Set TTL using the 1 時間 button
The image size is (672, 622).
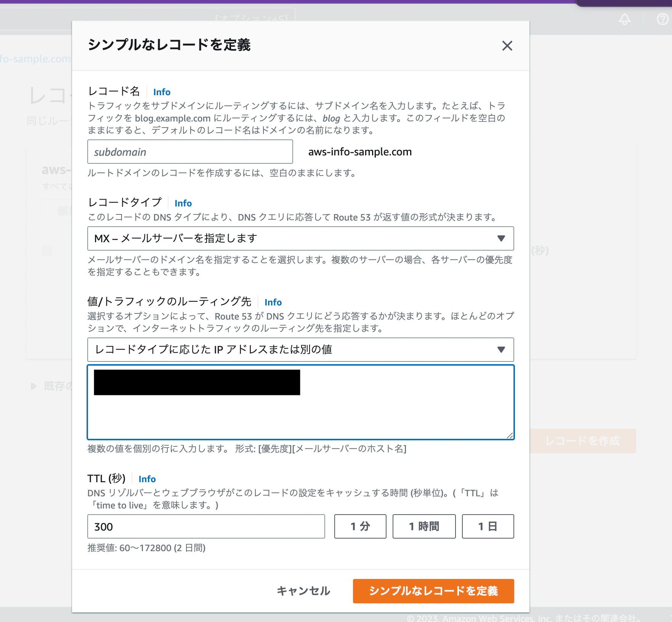tap(424, 526)
